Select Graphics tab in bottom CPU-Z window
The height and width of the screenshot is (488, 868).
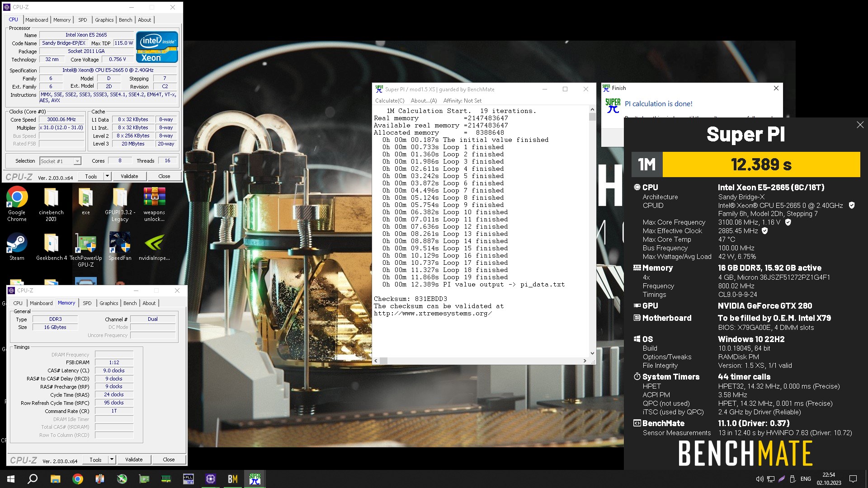(109, 303)
